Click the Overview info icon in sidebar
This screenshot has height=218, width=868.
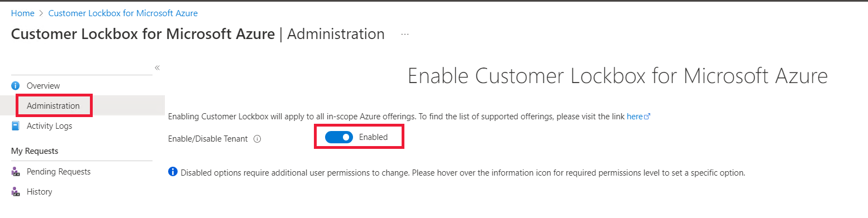pyautogui.click(x=16, y=86)
